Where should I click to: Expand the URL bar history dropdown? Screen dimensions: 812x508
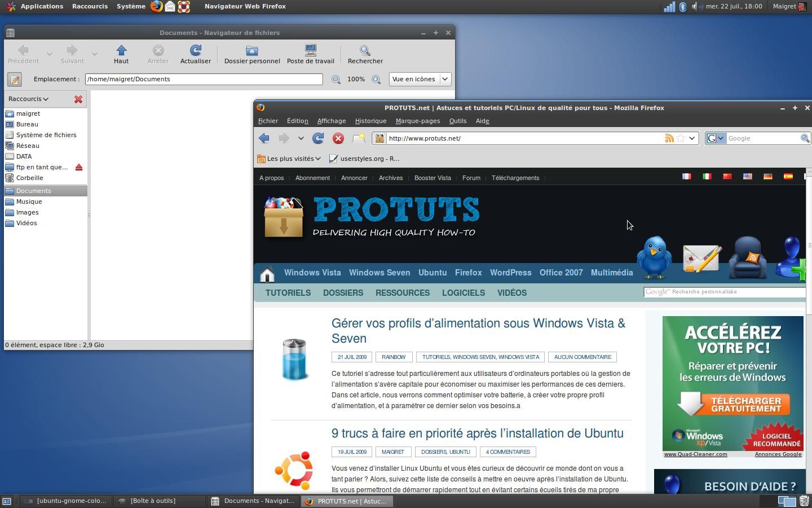point(692,138)
